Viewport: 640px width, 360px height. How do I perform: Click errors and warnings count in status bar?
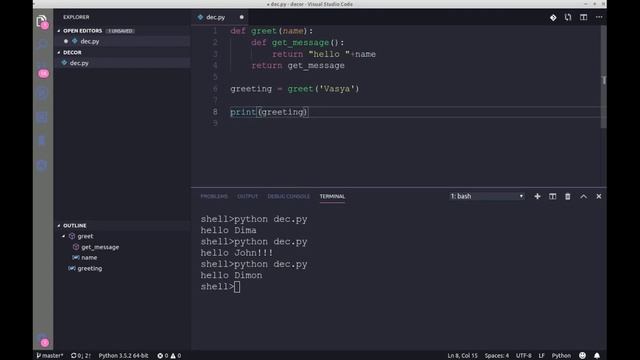click(x=169, y=356)
